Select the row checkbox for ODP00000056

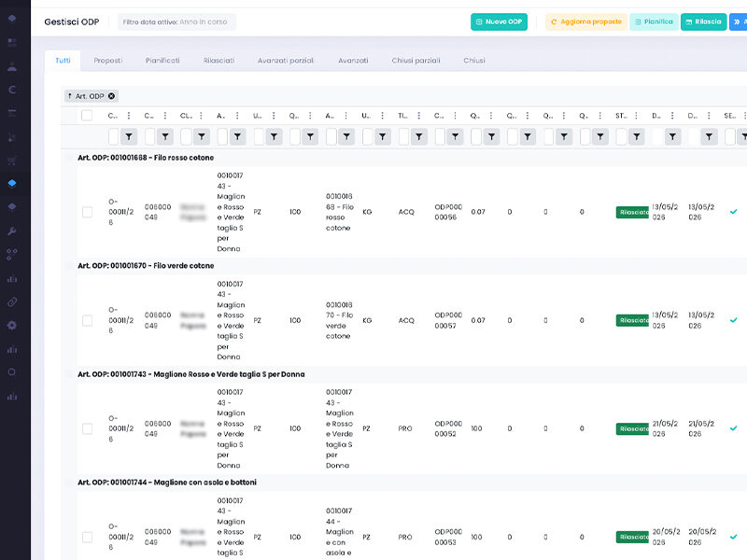click(87, 212)
